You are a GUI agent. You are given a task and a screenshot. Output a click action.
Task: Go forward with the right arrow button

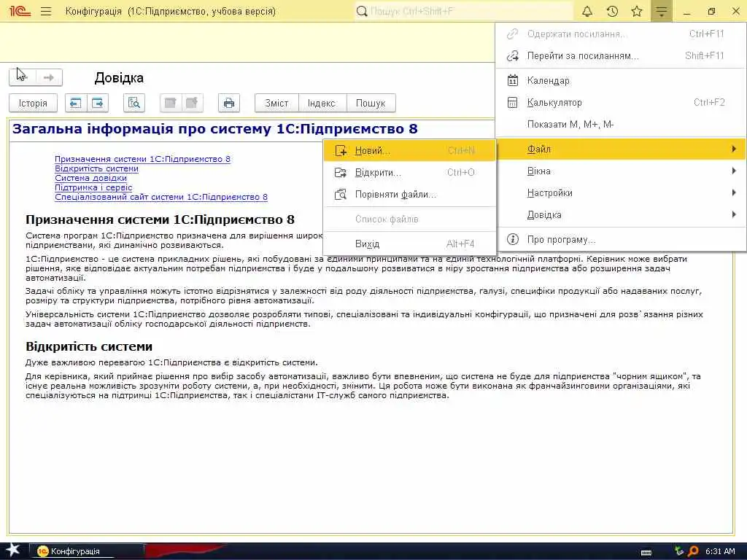click(x=49, y=77)
